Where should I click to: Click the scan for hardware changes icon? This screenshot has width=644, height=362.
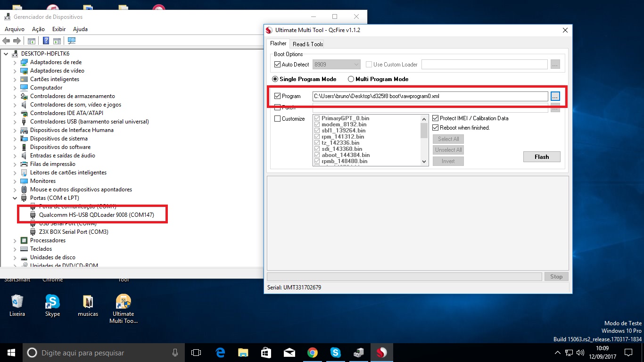pos(72,41)
